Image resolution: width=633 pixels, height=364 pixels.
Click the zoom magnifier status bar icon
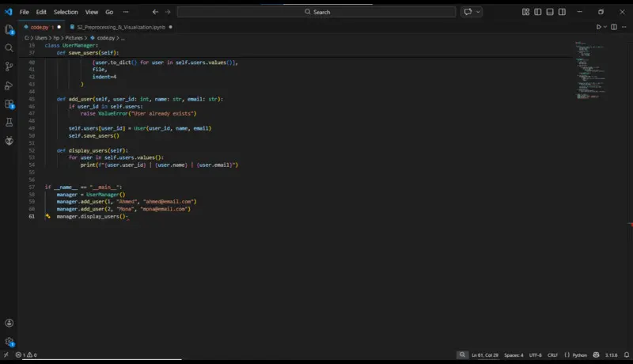tap(462, 355)
